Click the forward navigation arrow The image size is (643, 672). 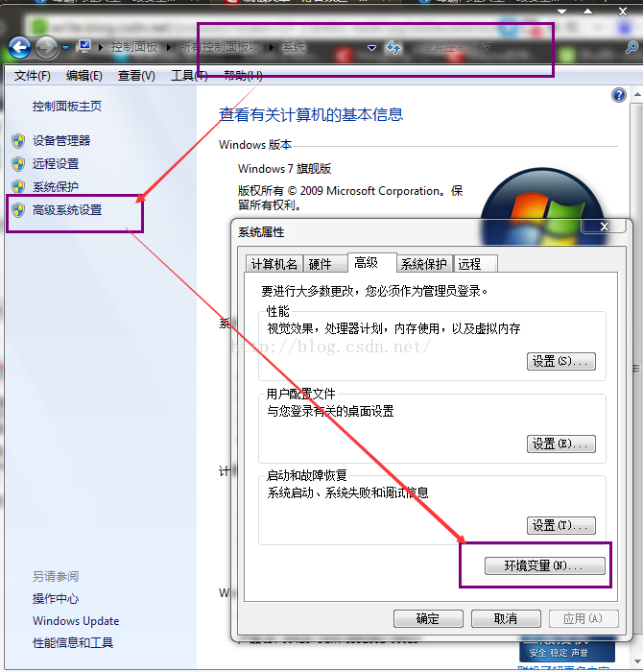pyautogui.click(x=46, y=48)
